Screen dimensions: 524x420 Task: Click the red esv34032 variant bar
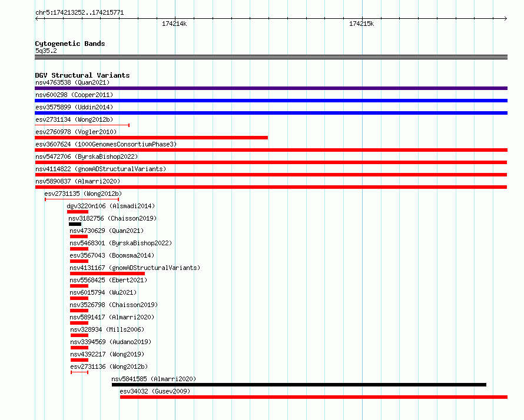(x=314, y=397)
